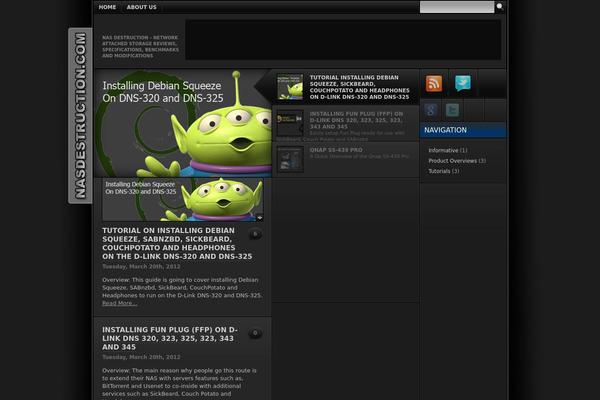Click the green alien thumbnail in slider list

290,87
